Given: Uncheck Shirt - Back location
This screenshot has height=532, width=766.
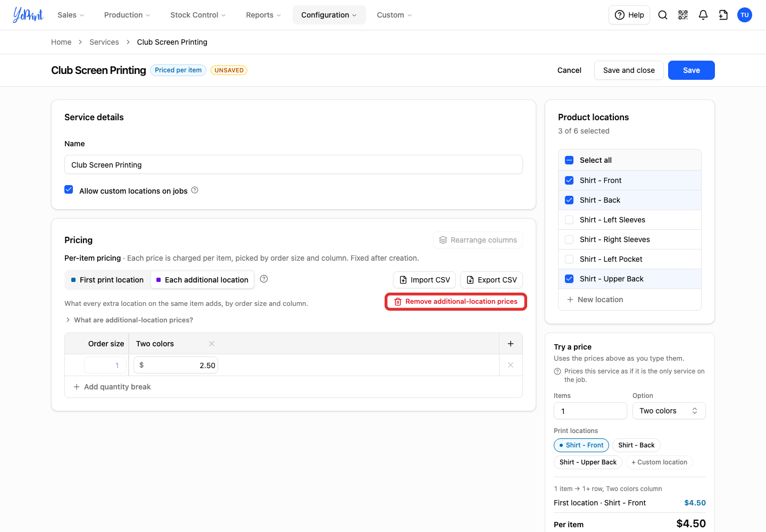Looking at the screenshot, I should (x=569, y=200).
